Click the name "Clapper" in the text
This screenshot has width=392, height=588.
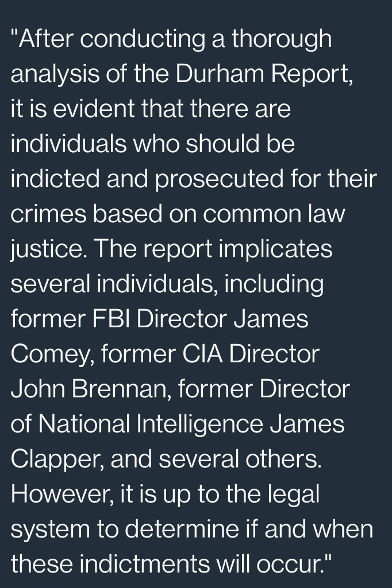click(53, 459)
